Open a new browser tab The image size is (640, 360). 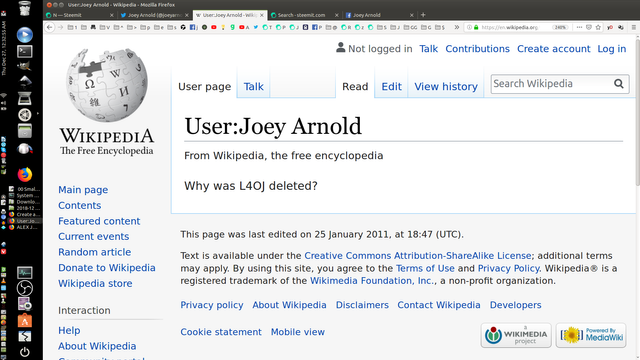(x=423, y=15)
